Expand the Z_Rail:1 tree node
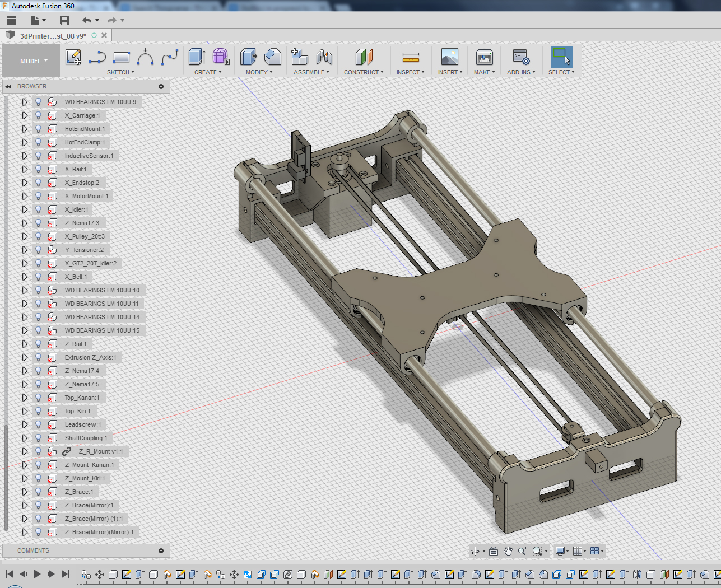This screenshot has width=721, height=588. [x=25, y=344]
